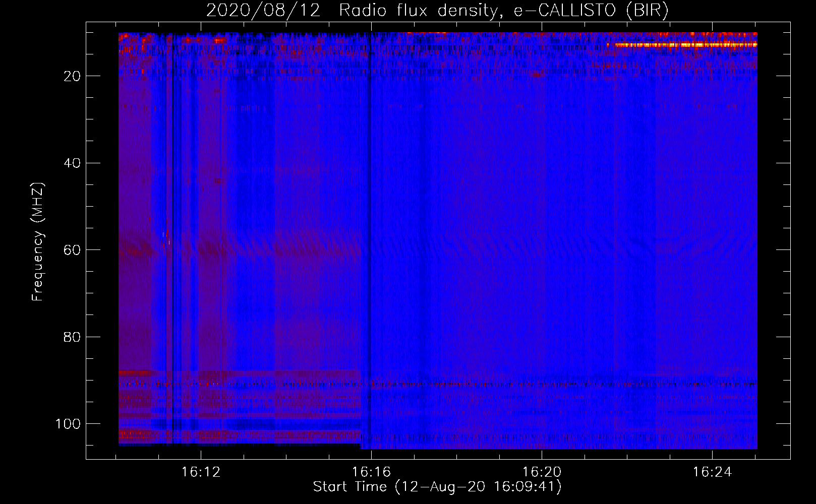Viewport: 816px width, 504px height.
Task: Click the 60 MHz frequency tick label
Action: pyautogui.click(x=72, y=250)
